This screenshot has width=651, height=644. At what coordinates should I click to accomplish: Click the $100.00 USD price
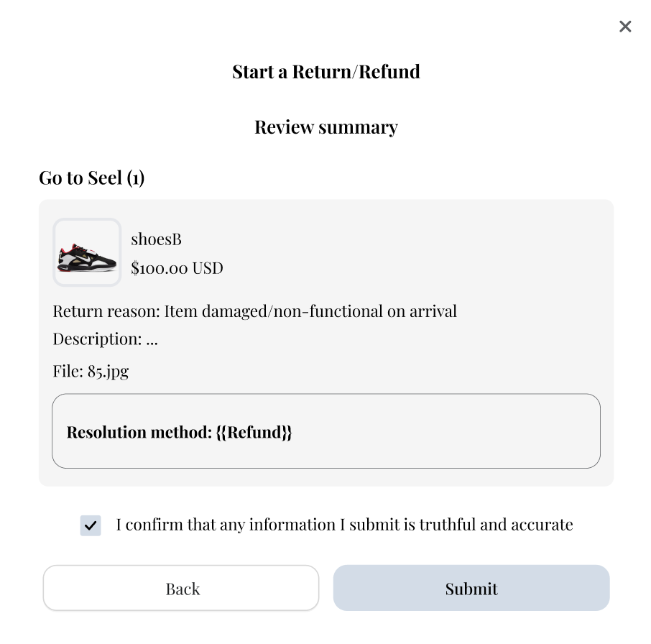pyautogui.click(x=177, y=268)
